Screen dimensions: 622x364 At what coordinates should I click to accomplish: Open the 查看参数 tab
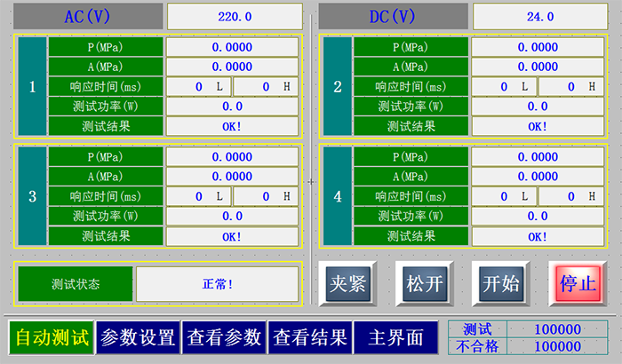click(x=224, y=337)
